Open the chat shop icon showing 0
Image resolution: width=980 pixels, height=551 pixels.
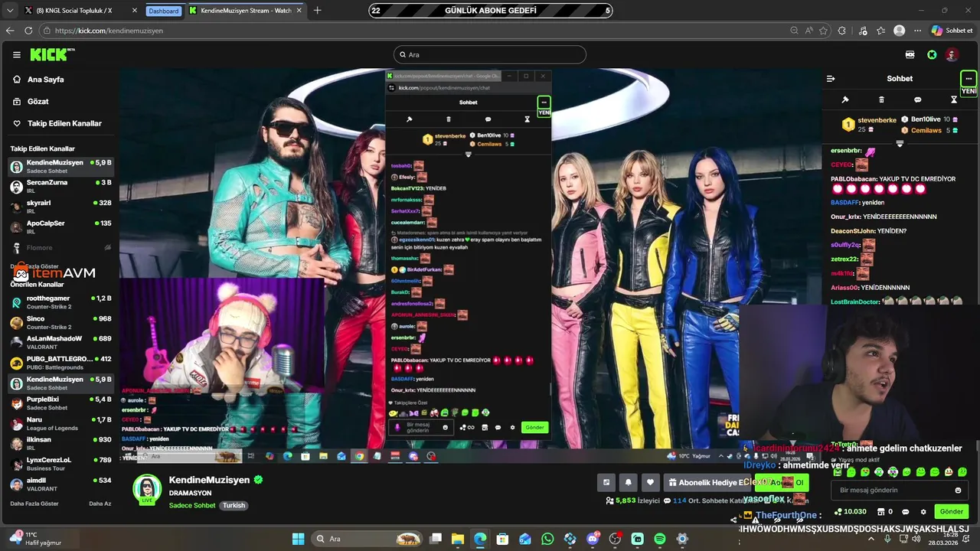pyautogui.click(x=884, y=511)
